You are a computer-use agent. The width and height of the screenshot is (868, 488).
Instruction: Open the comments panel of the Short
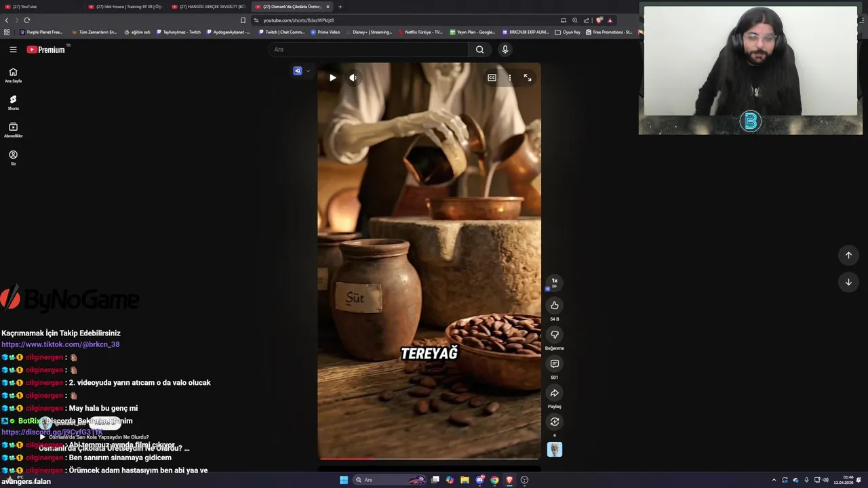click(554, 364)
